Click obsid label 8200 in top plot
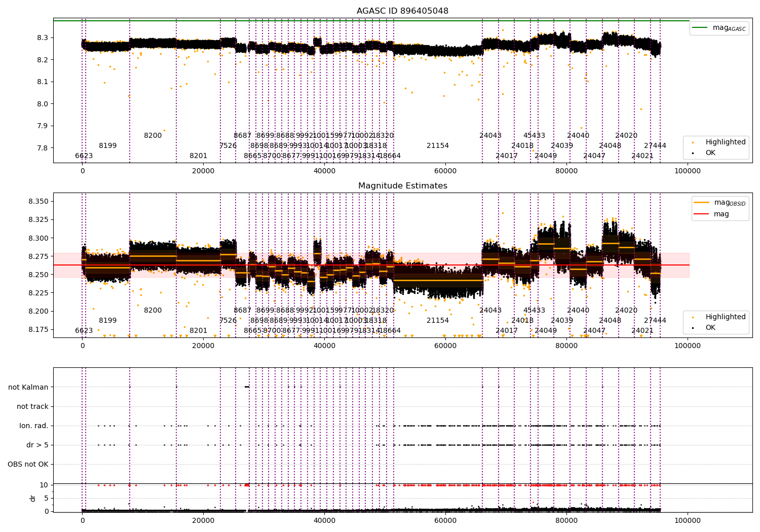This screenshot has height=532, width=760. point(153,135)
